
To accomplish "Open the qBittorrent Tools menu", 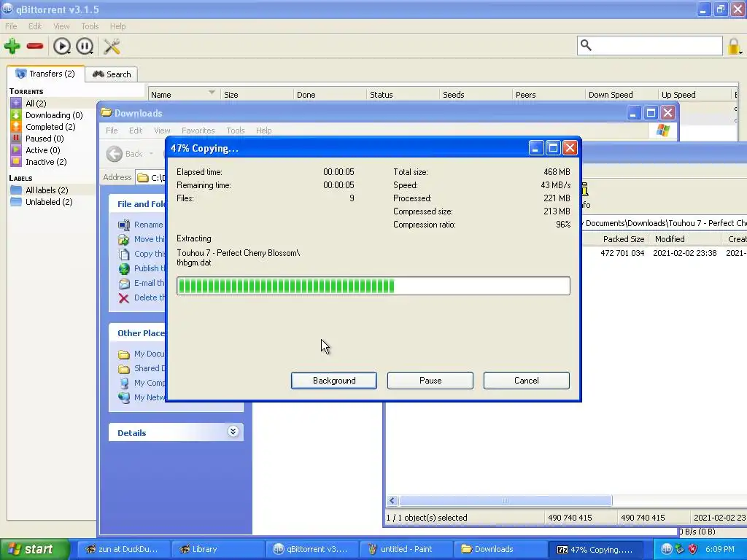I will click(90, 26).
